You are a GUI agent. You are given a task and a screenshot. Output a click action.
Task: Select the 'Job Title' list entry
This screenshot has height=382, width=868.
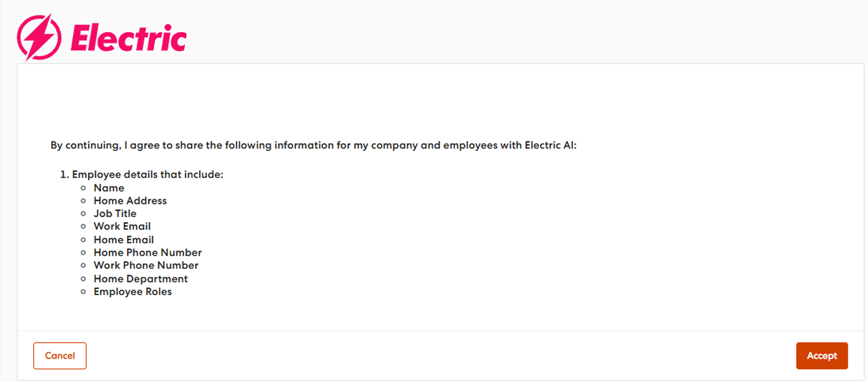click(115, 214)
